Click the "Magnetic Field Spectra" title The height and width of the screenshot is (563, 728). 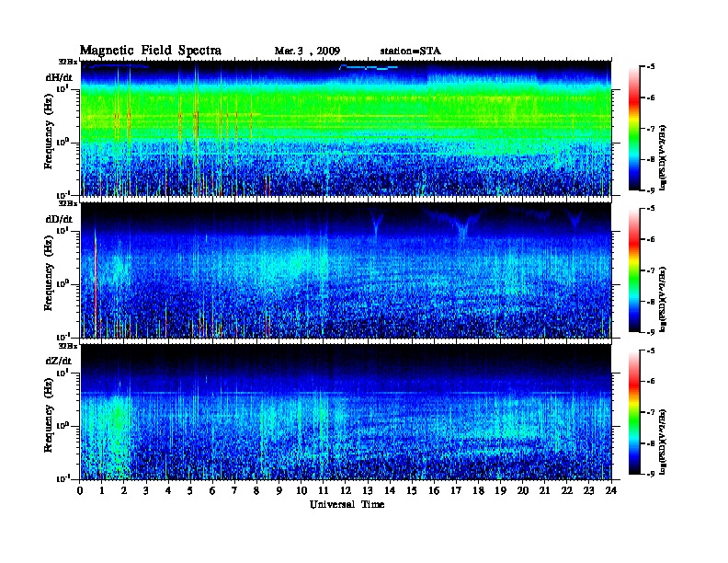click(151, 51)
